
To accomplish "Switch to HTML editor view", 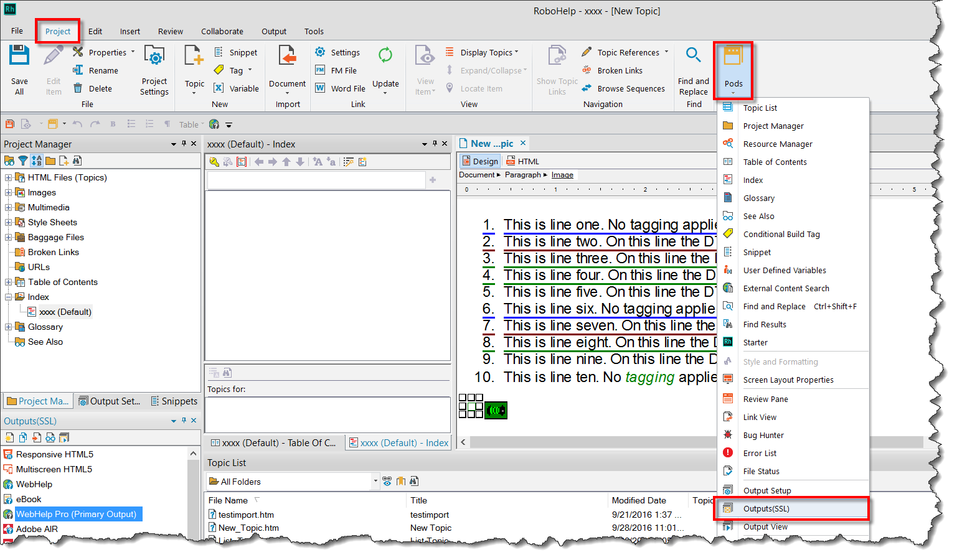I will pos(522,161).
